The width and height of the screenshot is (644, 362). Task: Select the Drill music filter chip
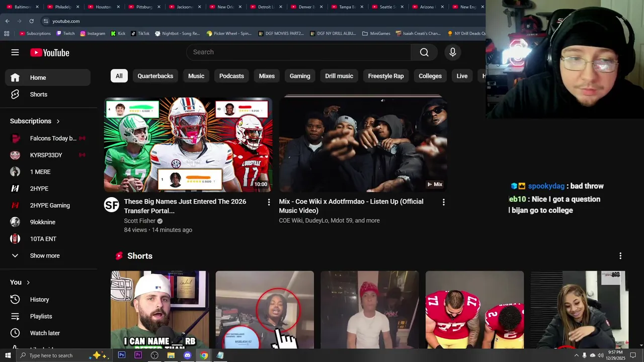point(339,76)
